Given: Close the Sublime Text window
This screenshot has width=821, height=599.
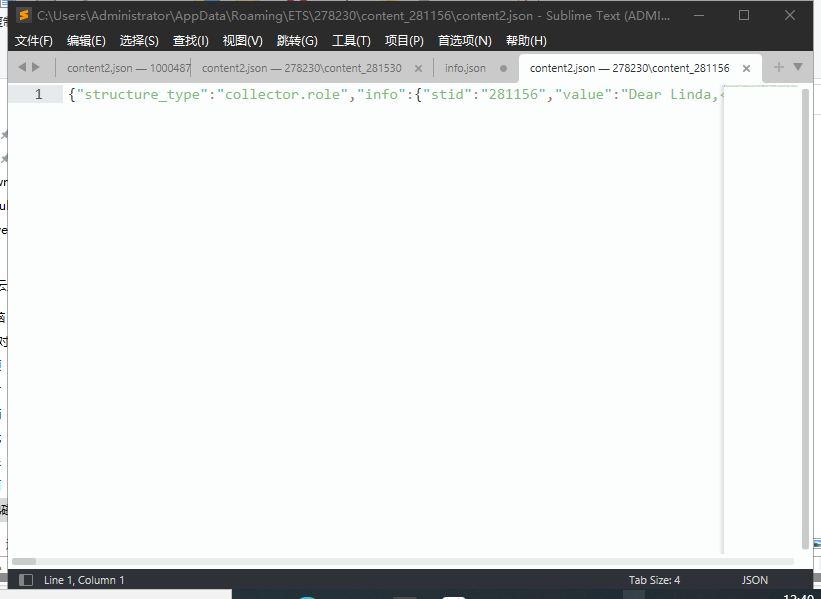Looking at the screenshot, I should pos(790,15).
